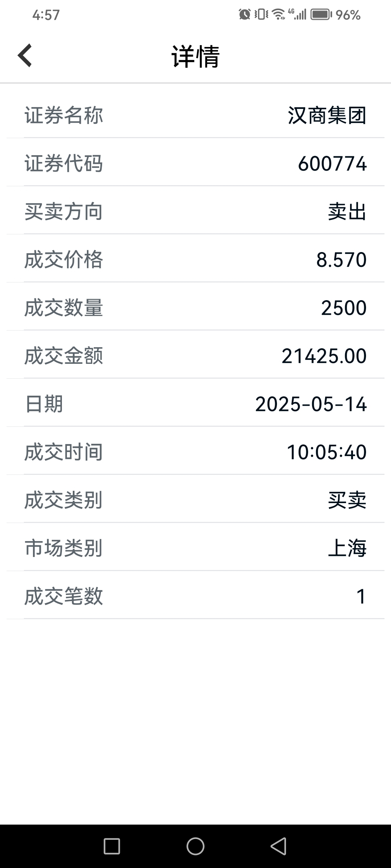Tap the 成交笔数 row
Viewport: 391px width, 868px height.
click(195, 596)
